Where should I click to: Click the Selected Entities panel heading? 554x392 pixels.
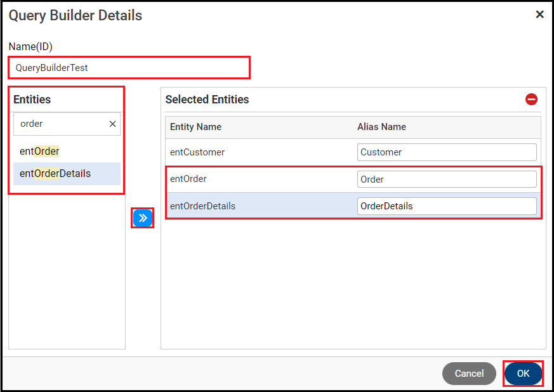point(207,100)
